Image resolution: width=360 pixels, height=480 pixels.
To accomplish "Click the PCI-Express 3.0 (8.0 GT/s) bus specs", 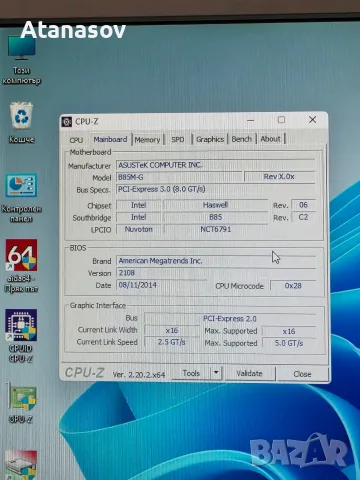I will pos(215,189).
